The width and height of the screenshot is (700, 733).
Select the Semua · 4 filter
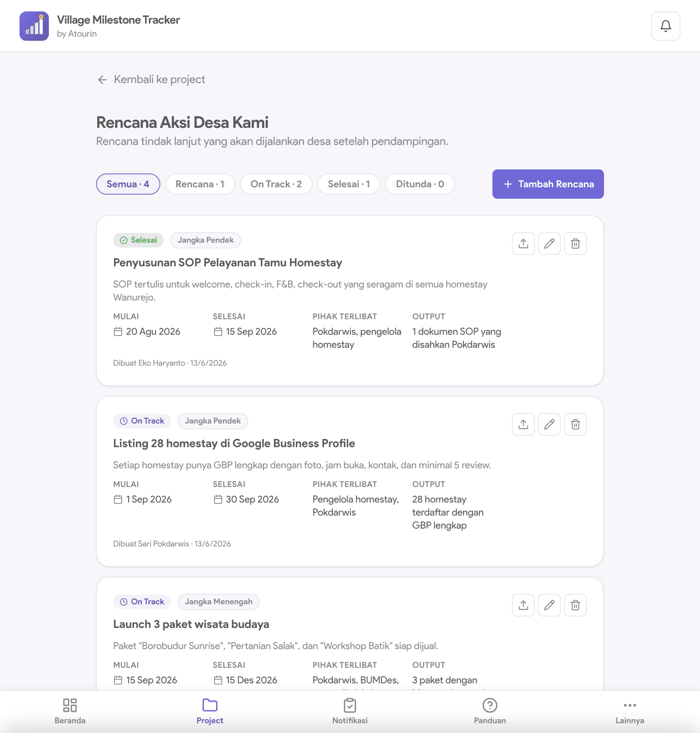pyautogui.click(x=128, y=184)
